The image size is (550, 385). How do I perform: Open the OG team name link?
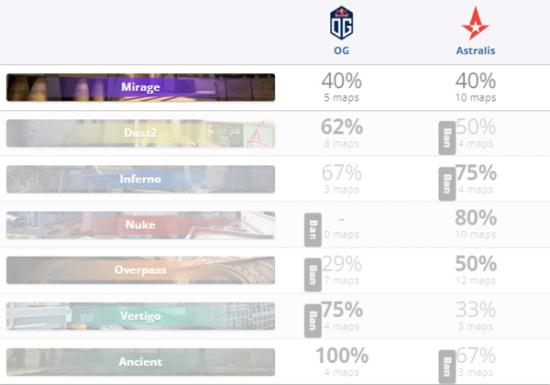pyautogui.click(x=341, y=50)
